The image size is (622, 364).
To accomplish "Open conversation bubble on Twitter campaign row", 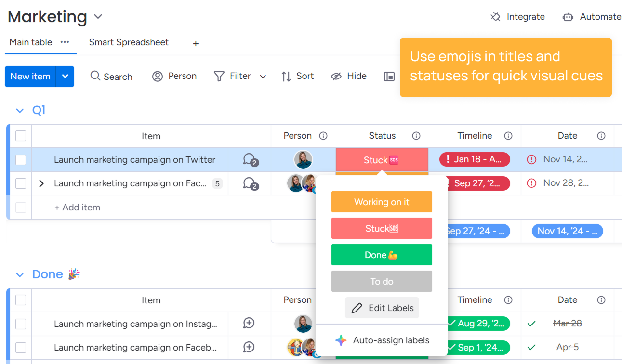I will (249, 159).
